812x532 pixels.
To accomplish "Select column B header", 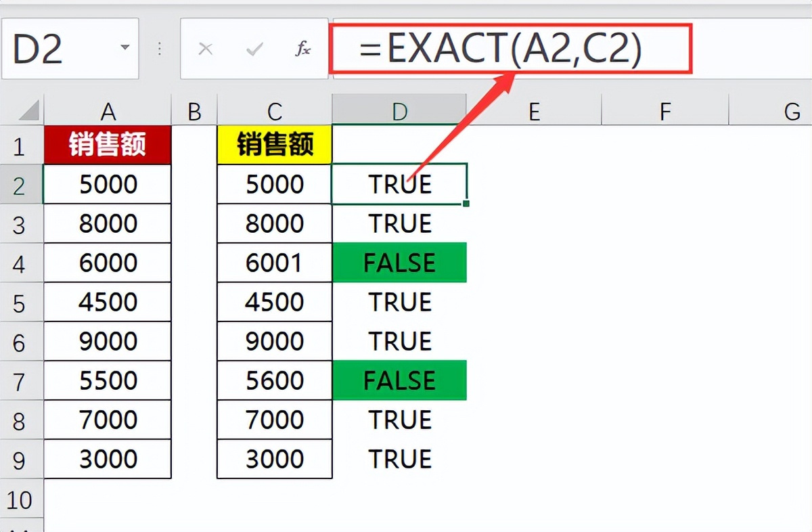I will (194, 110).
